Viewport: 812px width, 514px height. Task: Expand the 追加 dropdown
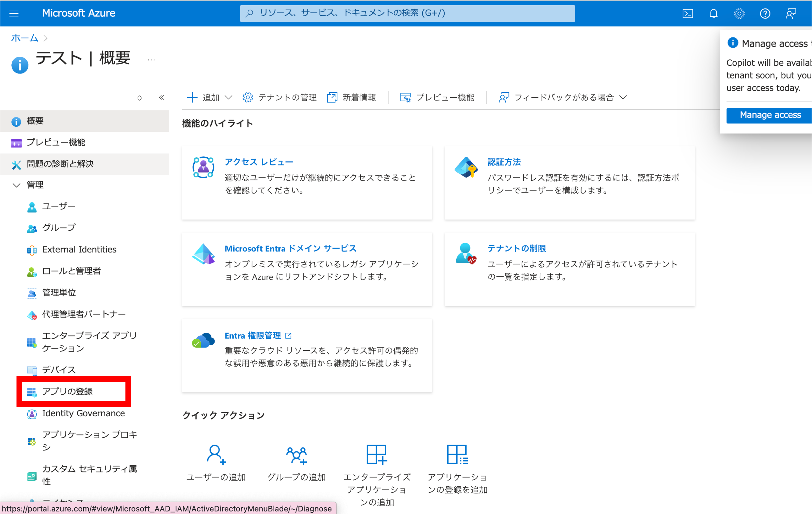[x=229, y=98]
